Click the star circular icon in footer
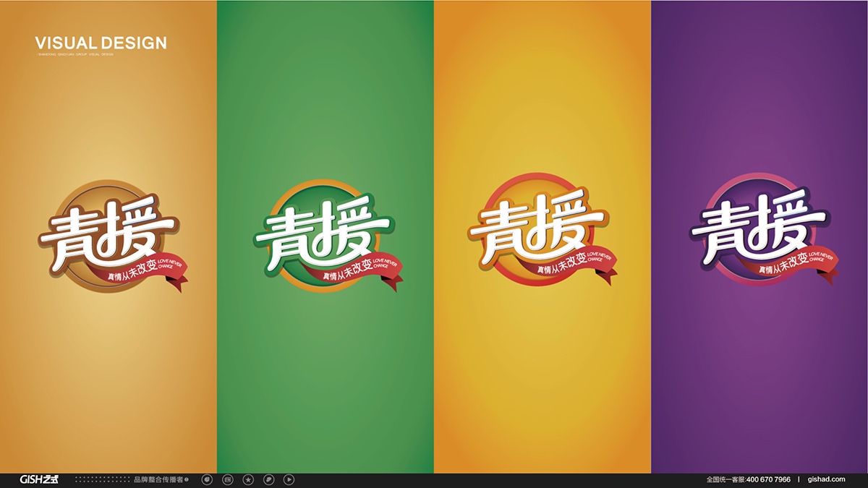The image size is (868, 488). tap(248, 479)
